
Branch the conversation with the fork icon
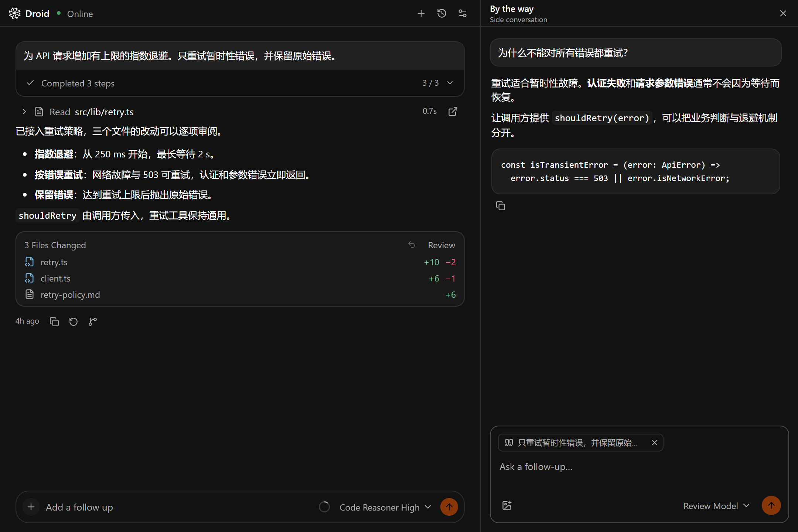pos(93,322)
